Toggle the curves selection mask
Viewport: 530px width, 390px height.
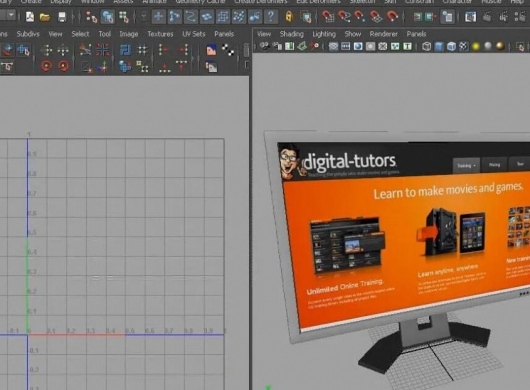191,17
